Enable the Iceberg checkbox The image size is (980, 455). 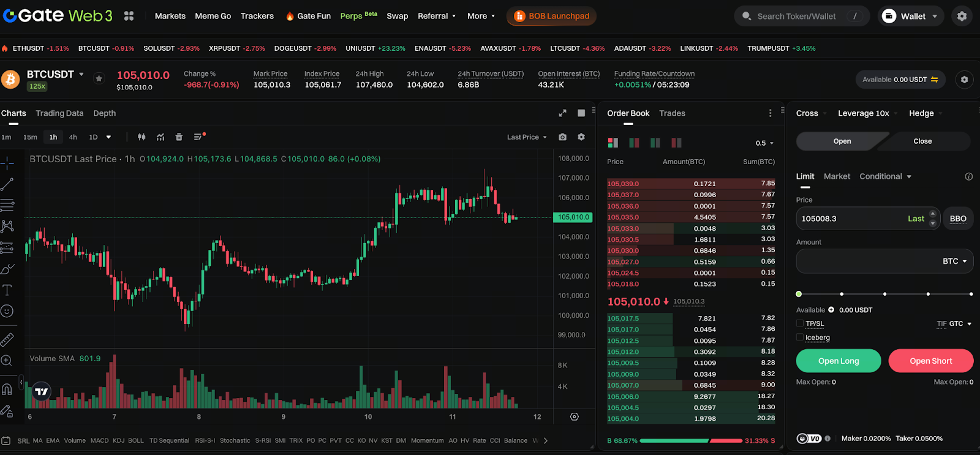point(800,337)
